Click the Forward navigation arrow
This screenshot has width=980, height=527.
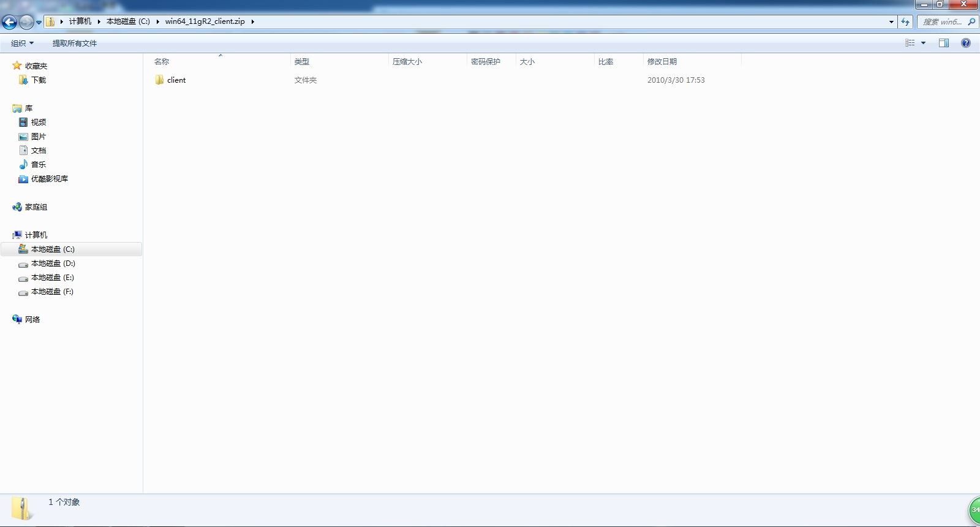click(26, 22)
